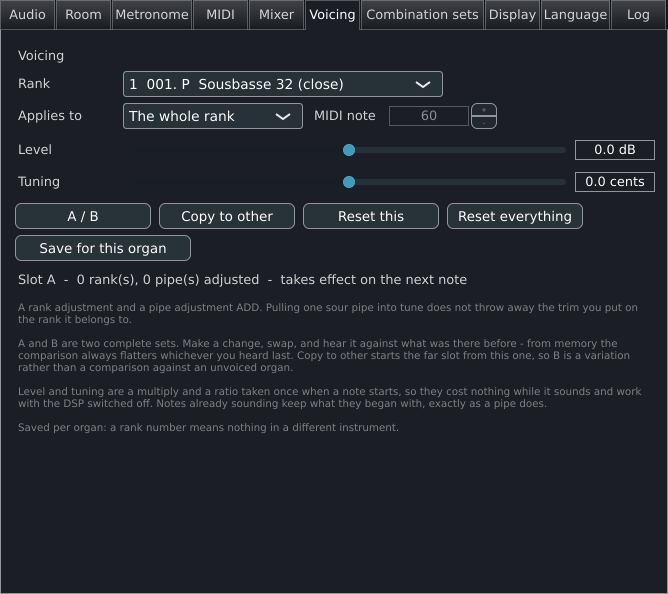Click Save for this organ
Screen dimensions: 668x594
[x=103, y=248]
